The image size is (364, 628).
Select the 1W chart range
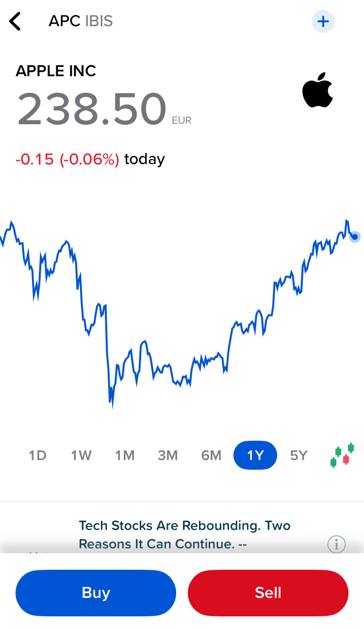pos(81,456)
